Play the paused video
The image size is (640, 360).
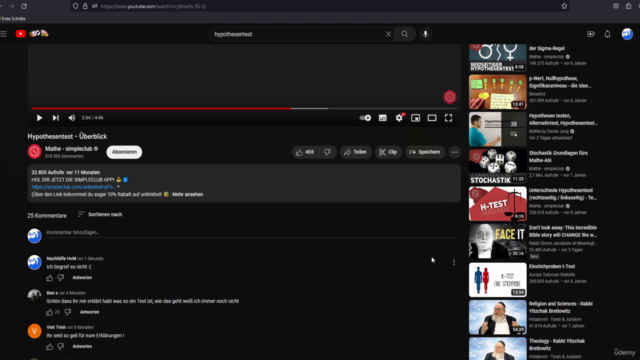coord(39,118)
